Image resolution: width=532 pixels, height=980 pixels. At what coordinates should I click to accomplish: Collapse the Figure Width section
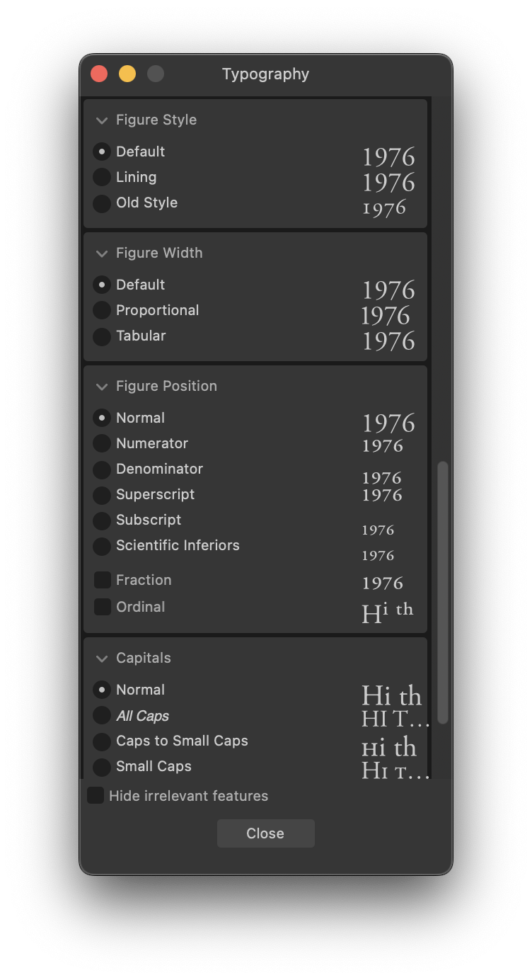point(101,253)
